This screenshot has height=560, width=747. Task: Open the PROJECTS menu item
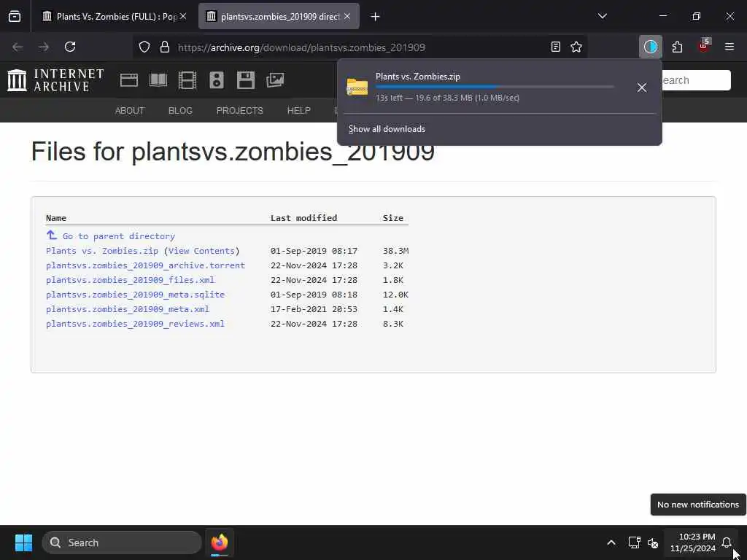(x=239, y=111)
